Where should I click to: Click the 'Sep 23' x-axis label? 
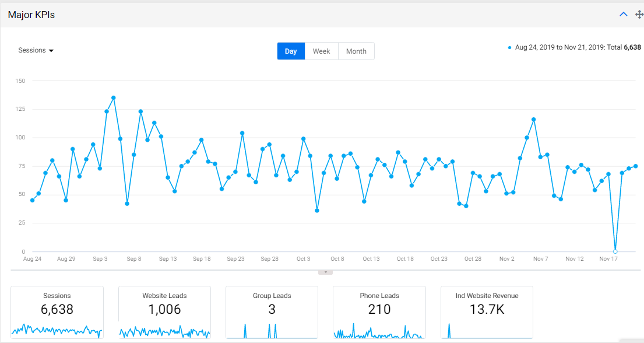click(236, 258)
